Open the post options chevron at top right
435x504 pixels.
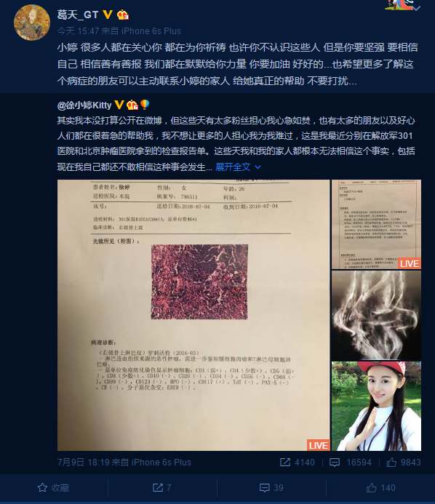(x=417, y=9)
